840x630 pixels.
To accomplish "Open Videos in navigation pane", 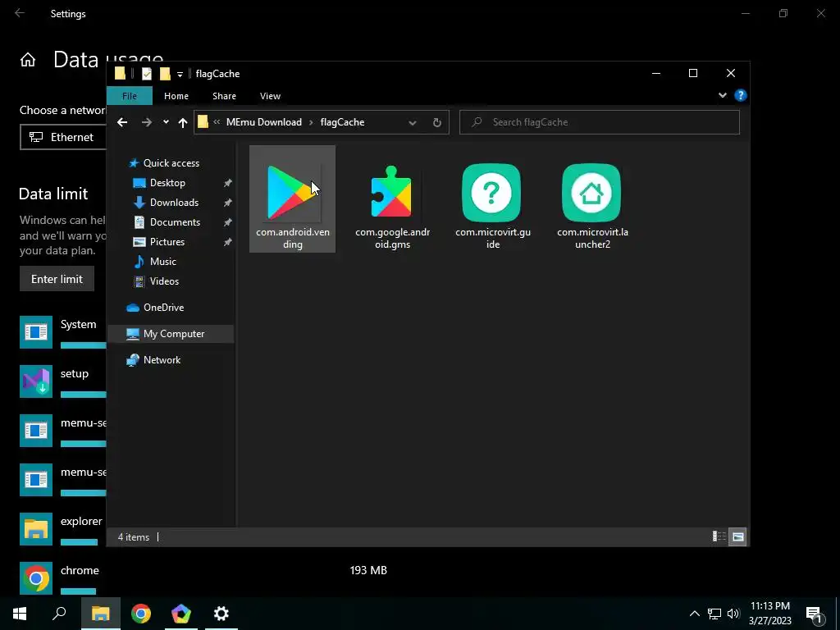I will pyautogui.click(x=164, y=281).
